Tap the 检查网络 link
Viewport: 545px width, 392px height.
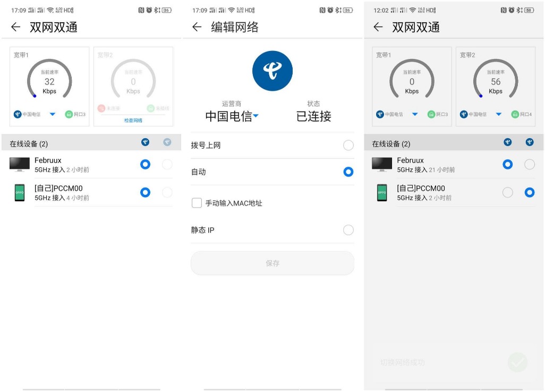(x=133, y=120)
